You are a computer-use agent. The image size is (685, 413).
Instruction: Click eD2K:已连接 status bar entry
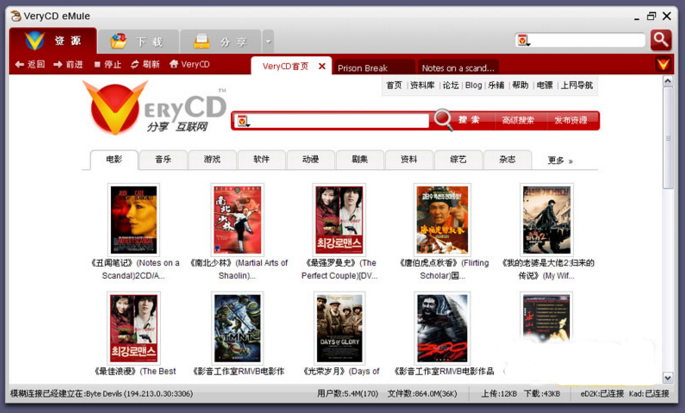coord(602,394)
